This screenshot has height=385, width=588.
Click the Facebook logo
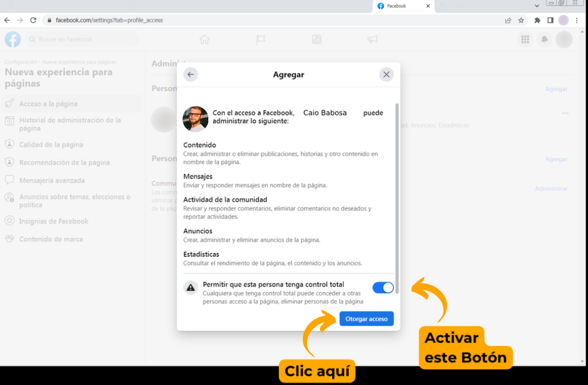pyautogui.click(x=13, y=39)
